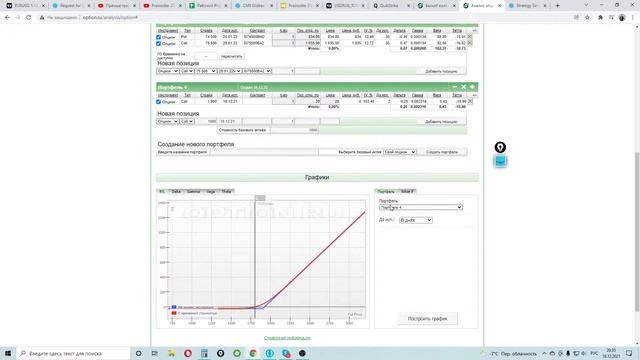This screenshot has height=360, width=640.
Task: Collapse Portfolio 4 with the minus icon
Action: (x=455, y=87)
